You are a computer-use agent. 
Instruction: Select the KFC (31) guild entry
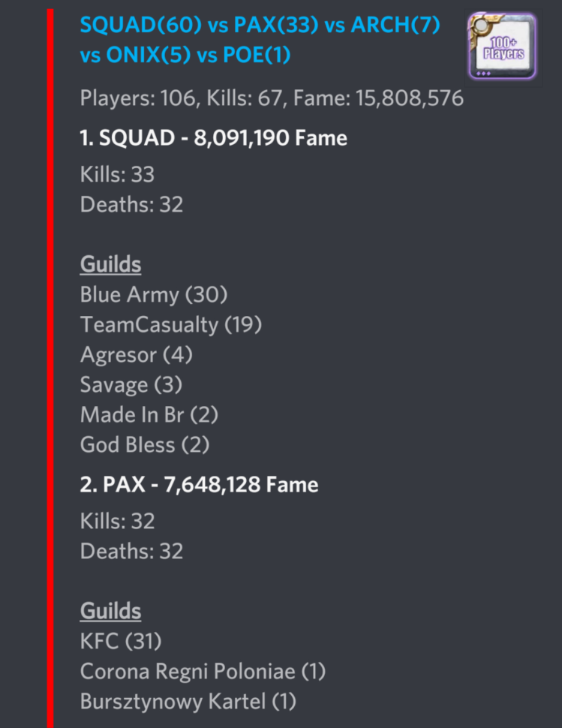coord(121,642)
